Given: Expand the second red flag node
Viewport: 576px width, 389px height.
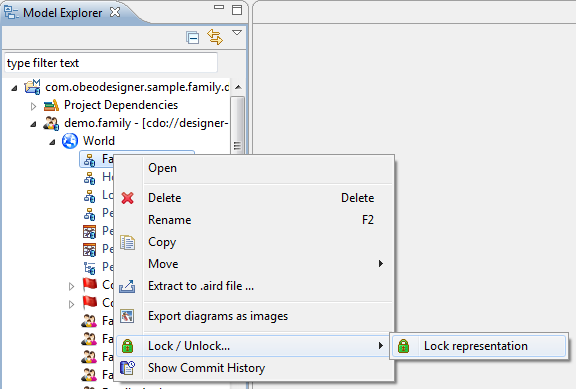Looking at the screenshot, I should [72, 304].
